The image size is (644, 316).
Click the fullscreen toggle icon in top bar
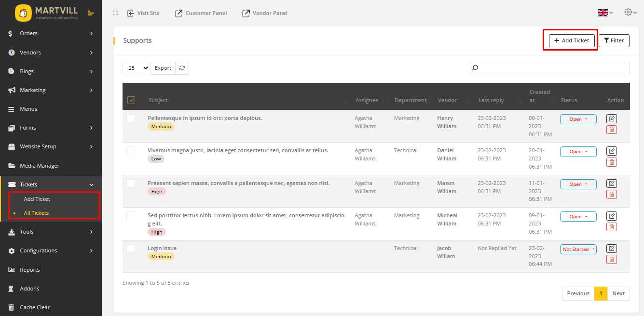pyautogui.click(x=115, y=13)
